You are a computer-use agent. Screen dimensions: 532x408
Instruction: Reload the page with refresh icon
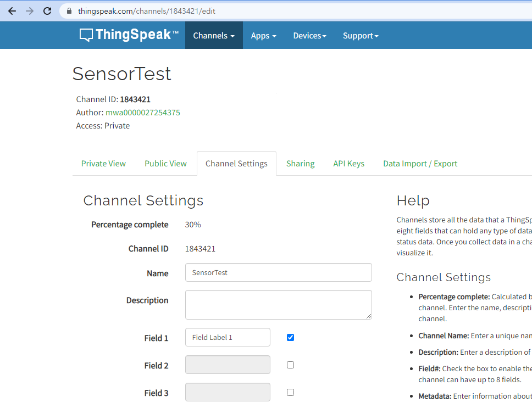(47, 11)
